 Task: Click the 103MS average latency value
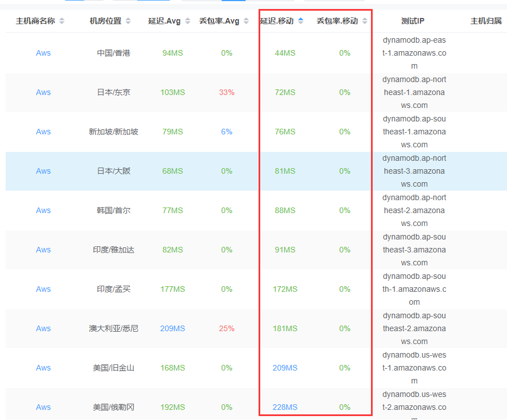click(x=173, y=92)
